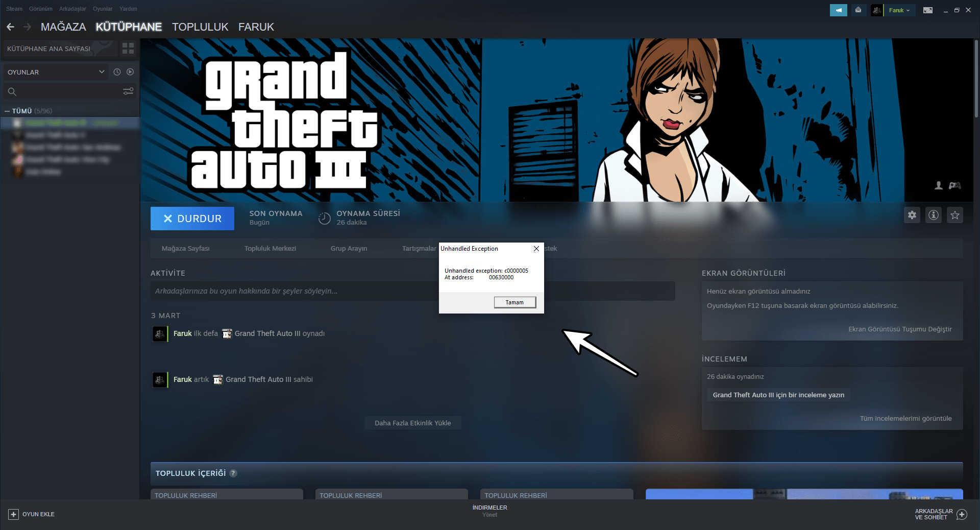Add the game to favorites star
The width and height of the screenshot is (980, 530).
click(955, 215)
